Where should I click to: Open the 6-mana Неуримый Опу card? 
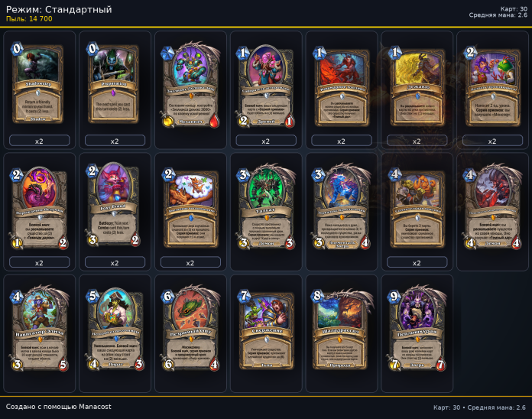190,327
